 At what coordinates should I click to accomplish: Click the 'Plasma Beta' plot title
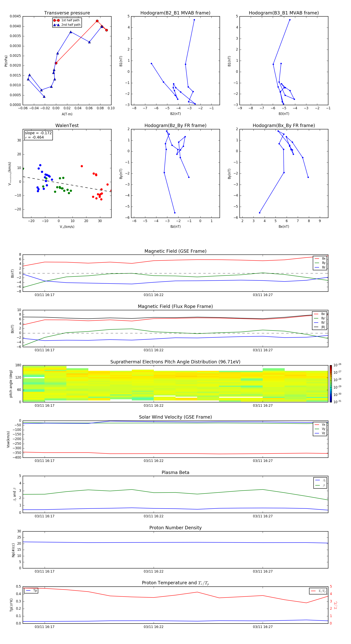[175, 472]
